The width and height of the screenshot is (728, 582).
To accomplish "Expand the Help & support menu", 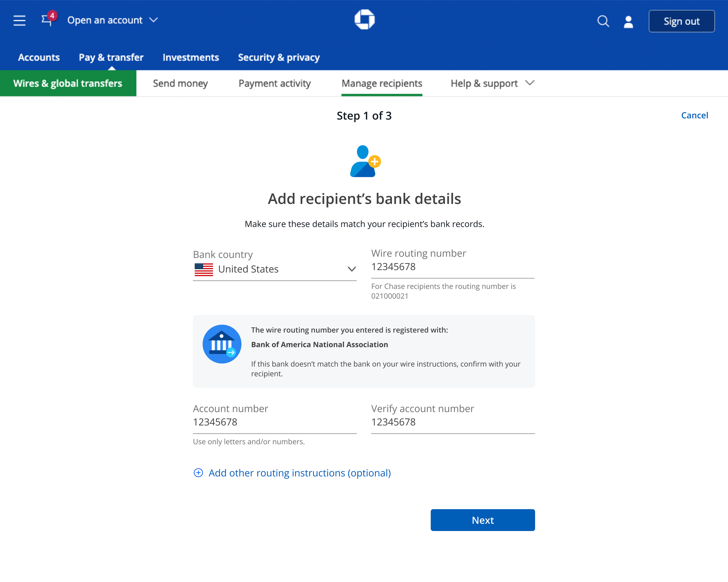I will [492, 83].
